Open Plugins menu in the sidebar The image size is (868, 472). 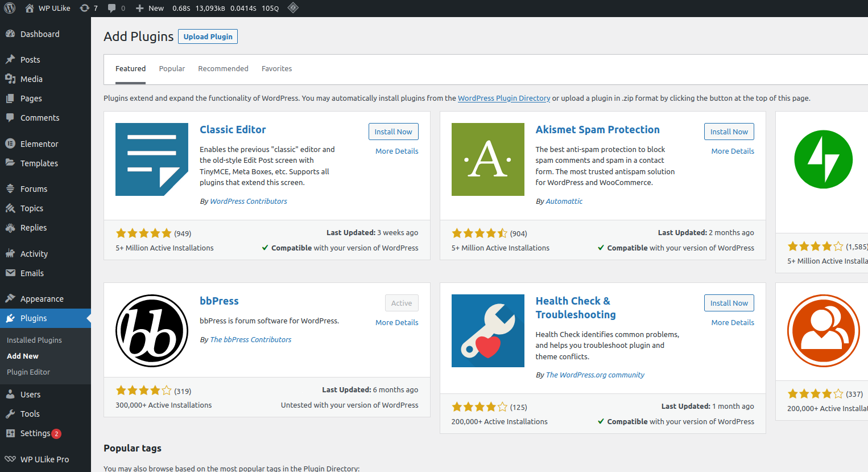(x=46, y=318)
